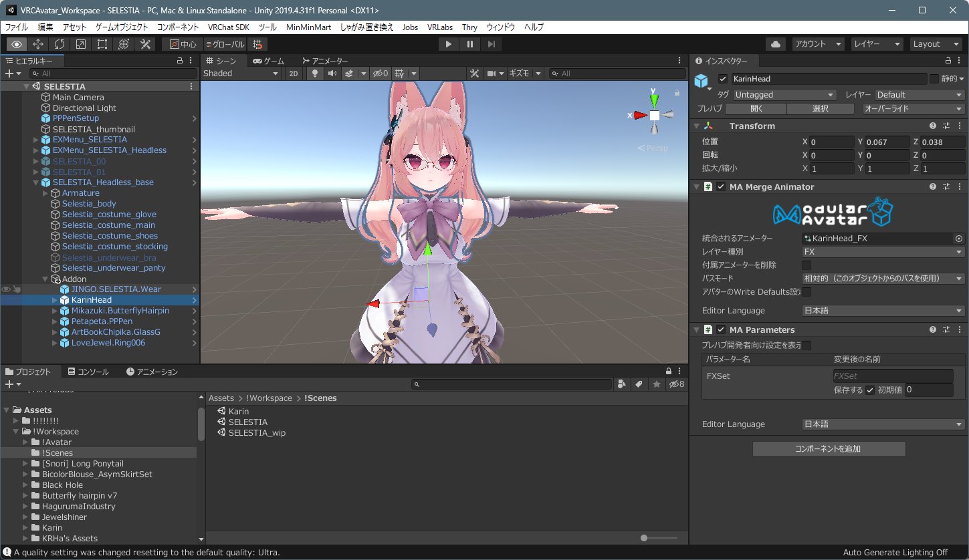Screen dimensions: 969x560
Task: Select the Hand view tool
Action: 17,44
